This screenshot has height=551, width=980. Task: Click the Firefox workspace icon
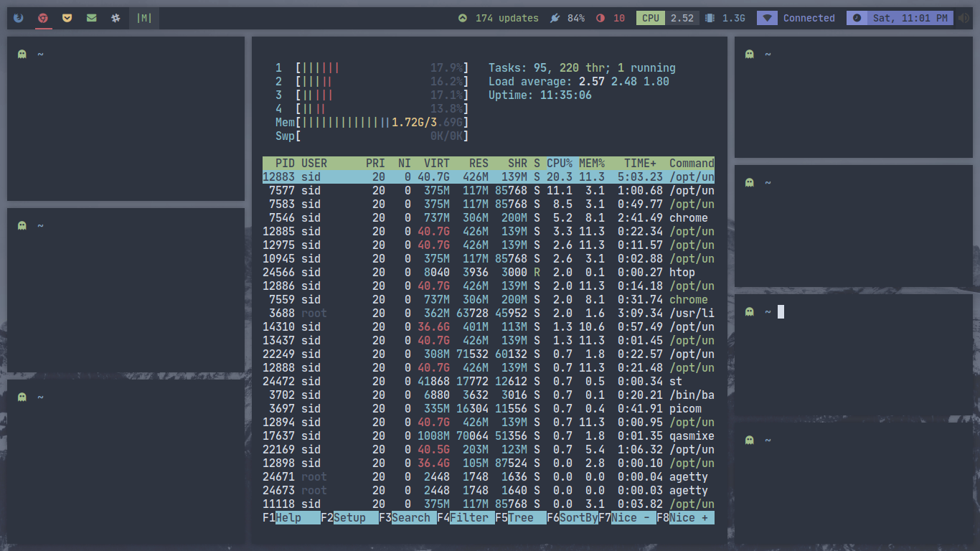pyautogui.click(x=19, y=18)
